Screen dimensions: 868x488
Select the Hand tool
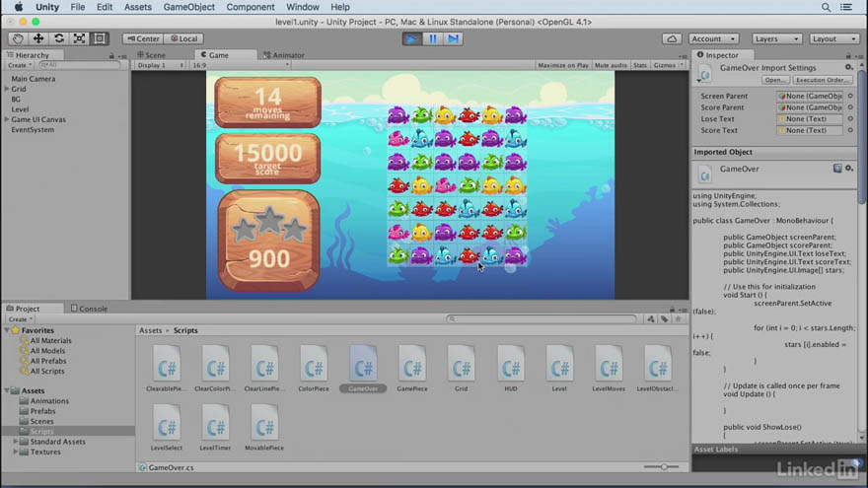(18, 38)
